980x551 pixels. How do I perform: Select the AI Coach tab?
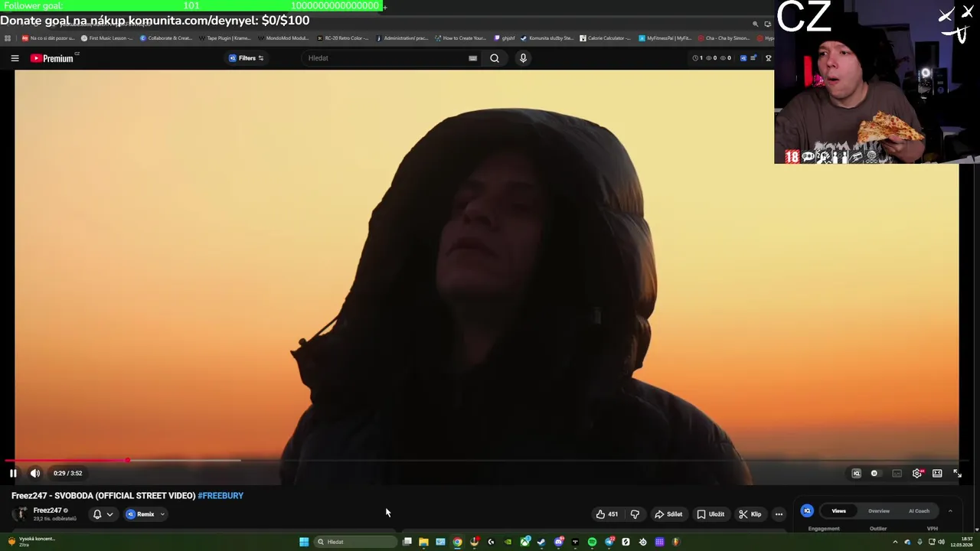click(919, 511)
